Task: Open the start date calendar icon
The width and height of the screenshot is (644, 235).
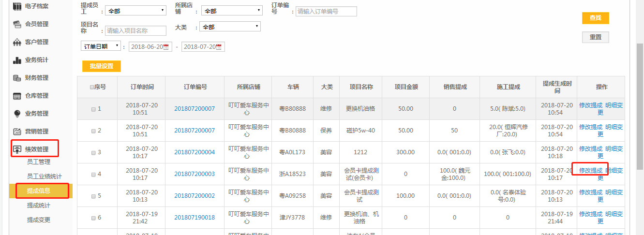Action: [x=166, y=47]
